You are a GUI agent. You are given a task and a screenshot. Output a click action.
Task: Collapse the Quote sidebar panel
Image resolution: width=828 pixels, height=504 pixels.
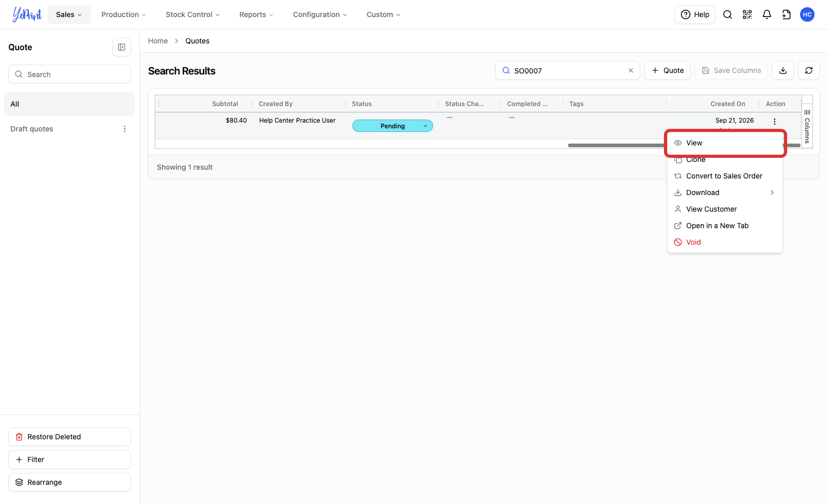[122, 47]
